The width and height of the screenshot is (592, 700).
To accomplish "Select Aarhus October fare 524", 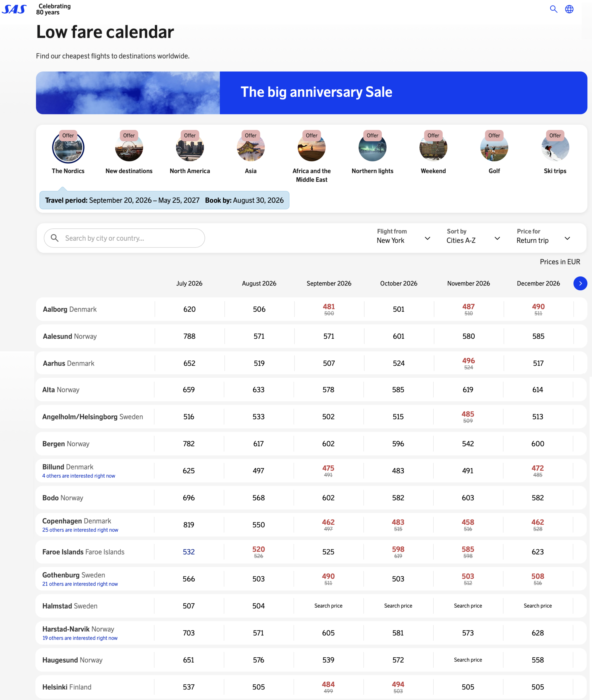I will pyautogui.click(x=399, y=363).
